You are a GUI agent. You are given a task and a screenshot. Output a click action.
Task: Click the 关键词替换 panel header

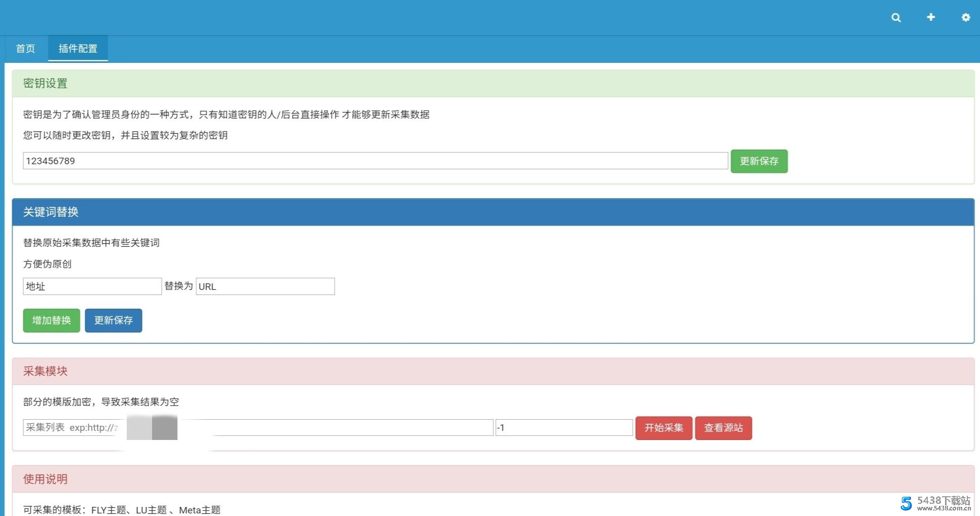[x=51, y=212]
